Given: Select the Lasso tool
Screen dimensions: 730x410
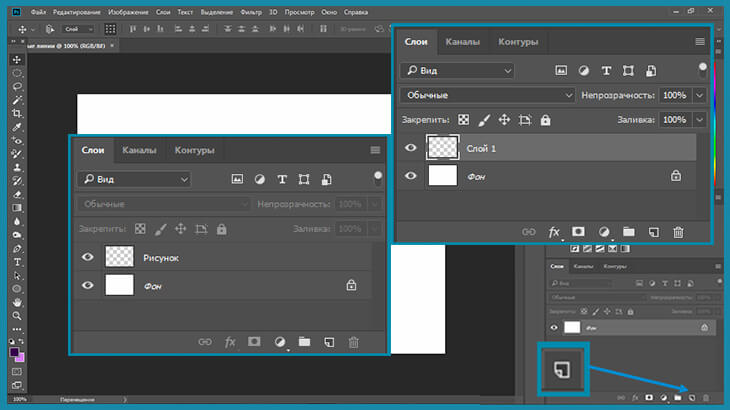Looking at the screenshot, I should point(17,87).
